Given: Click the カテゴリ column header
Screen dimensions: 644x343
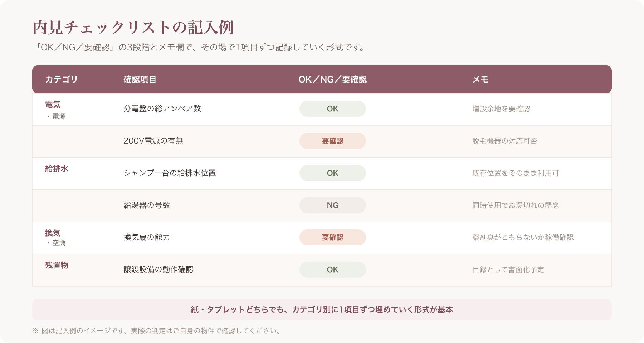Looking at the screenshot, I should [62, 79].
